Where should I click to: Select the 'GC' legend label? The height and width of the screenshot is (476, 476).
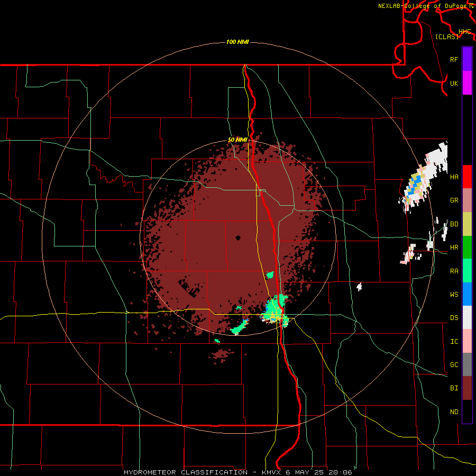click(x=454, y=365)
